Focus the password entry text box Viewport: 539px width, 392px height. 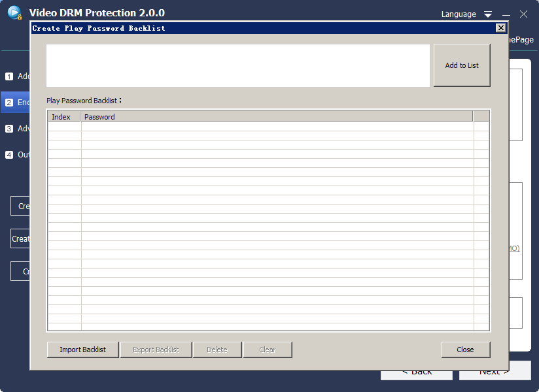[x=238, y=65]
